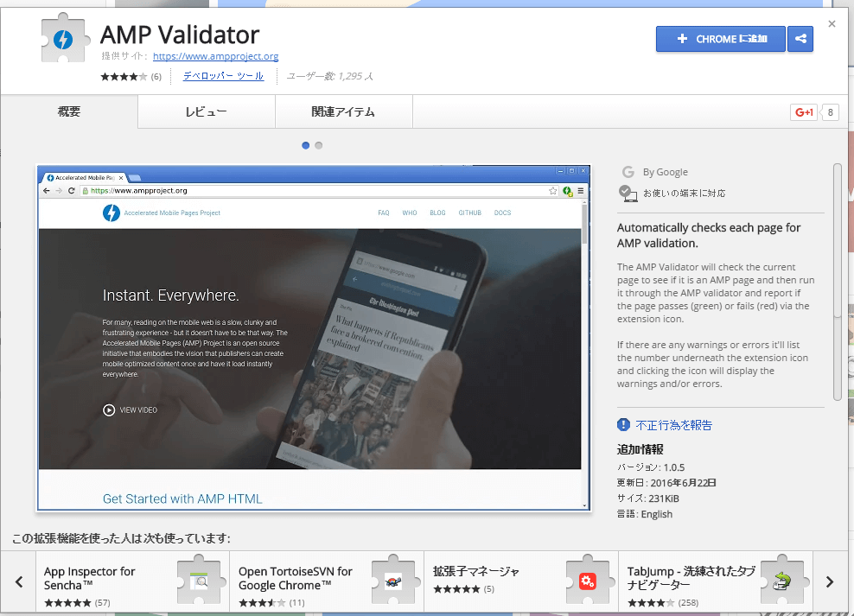Open the デベロッパー ツール category link
The width and height of the screenshot is (854, 616).
(223, 76)
